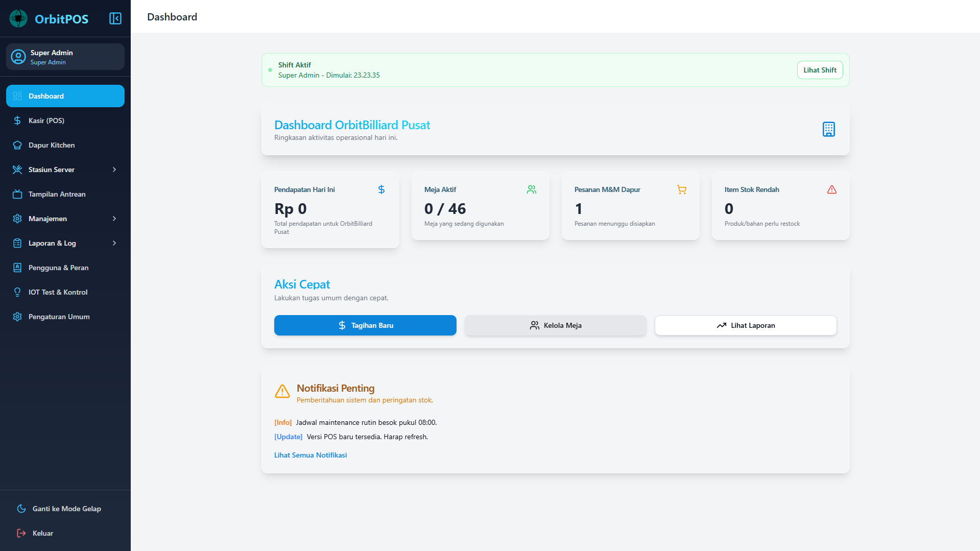This screenshot has height=551, width=980.
Task: Click the Tagihan Baru blue button
Action: tap(365, 325)
